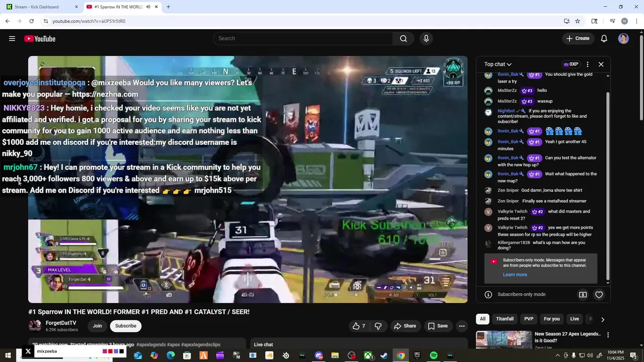Go to the YouTube home logo
Viewport: 644px width, 362px height.
point(40,39)
